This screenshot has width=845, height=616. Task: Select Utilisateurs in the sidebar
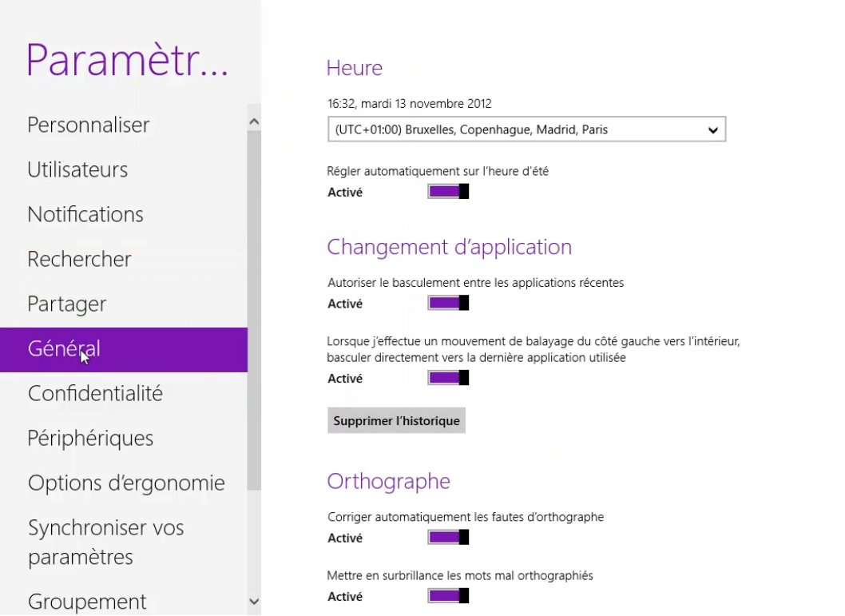pyautogui.click(x=77, y=170)
